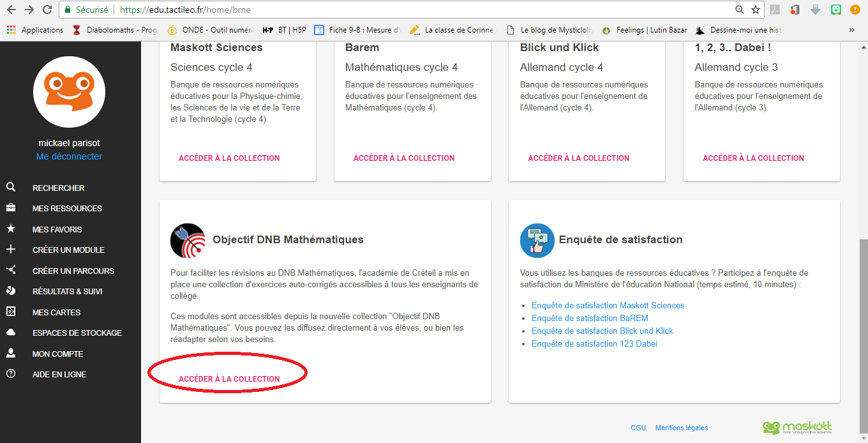Access the Barem Mathématiques collection

click(x=404, y=158)
